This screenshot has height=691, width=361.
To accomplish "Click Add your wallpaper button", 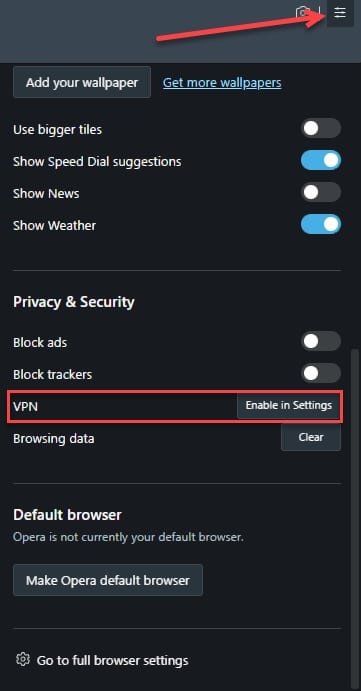I will pos(82,82).
